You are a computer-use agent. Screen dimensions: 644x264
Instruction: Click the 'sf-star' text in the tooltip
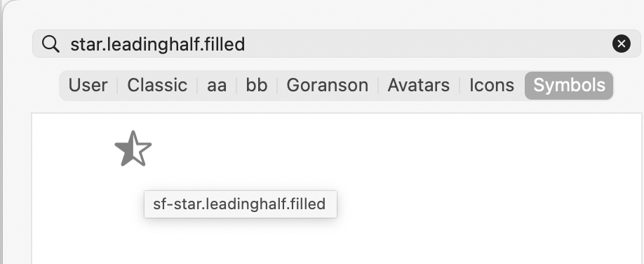pyautogui.click(x=177, y=204)
